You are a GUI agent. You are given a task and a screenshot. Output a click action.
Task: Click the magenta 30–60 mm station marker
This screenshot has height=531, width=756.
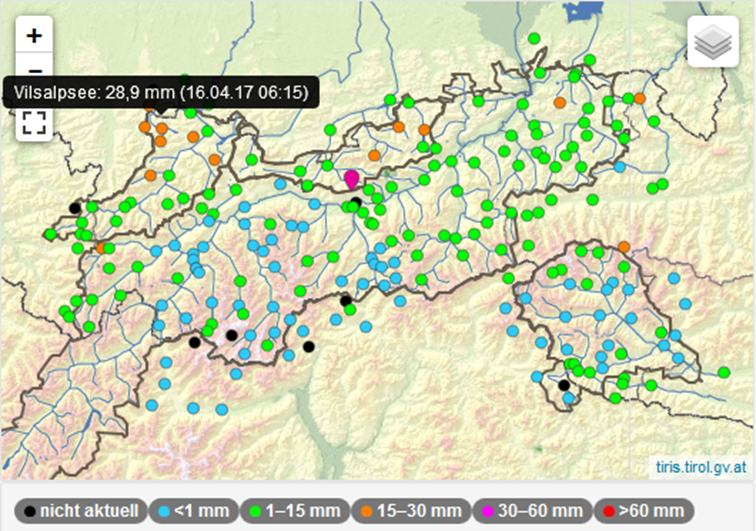point(351,179)
